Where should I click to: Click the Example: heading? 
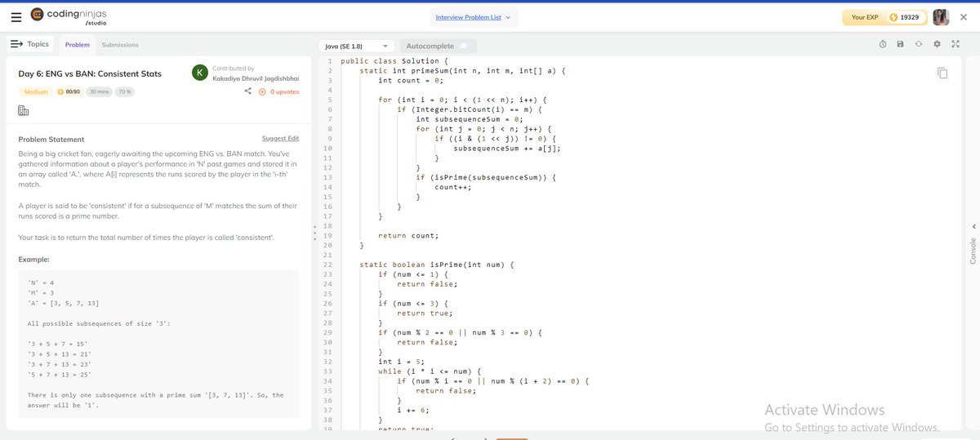(34, 260)
